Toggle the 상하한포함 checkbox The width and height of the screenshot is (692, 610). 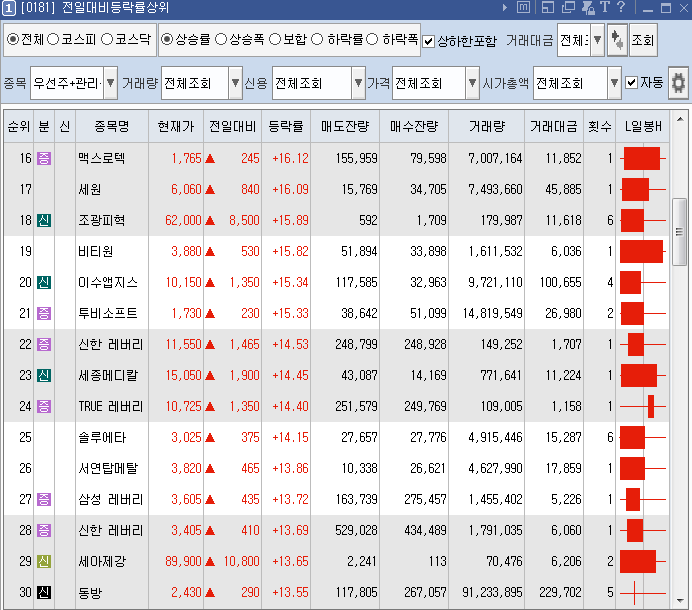(x=429, y=41)
